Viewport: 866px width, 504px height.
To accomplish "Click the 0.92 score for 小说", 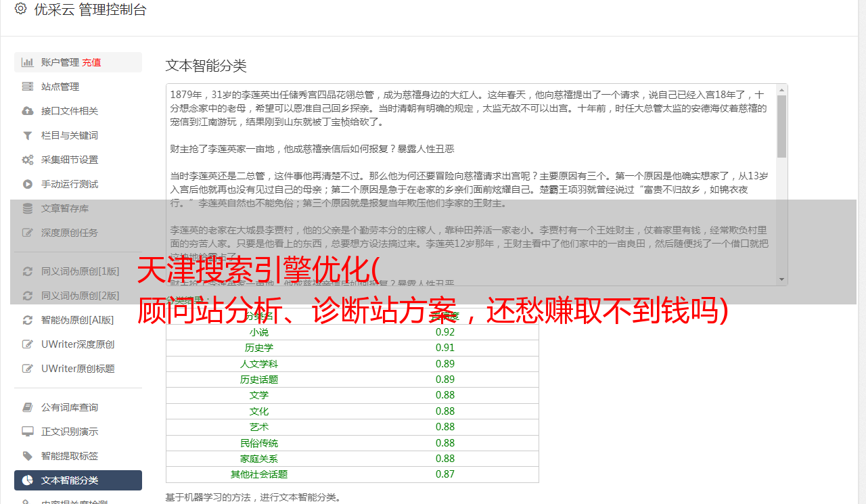I will tap(445, 332).
